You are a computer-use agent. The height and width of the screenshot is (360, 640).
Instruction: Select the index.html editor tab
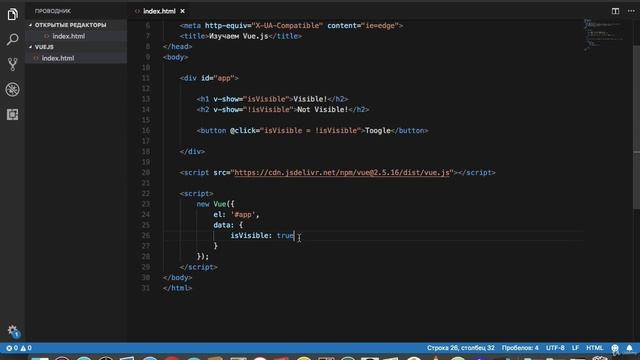(x=159, y=11)
